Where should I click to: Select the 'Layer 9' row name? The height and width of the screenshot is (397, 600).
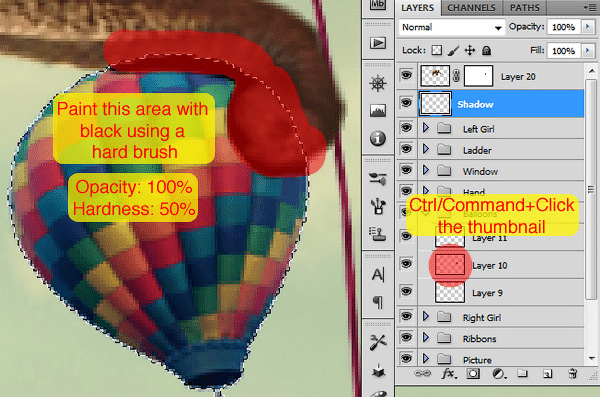(487, 293)
